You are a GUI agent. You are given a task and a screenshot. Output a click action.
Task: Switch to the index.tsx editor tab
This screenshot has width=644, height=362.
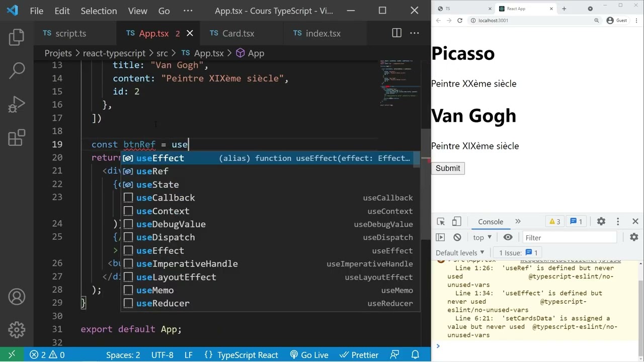pyautogui.click(x=325, y=33)
